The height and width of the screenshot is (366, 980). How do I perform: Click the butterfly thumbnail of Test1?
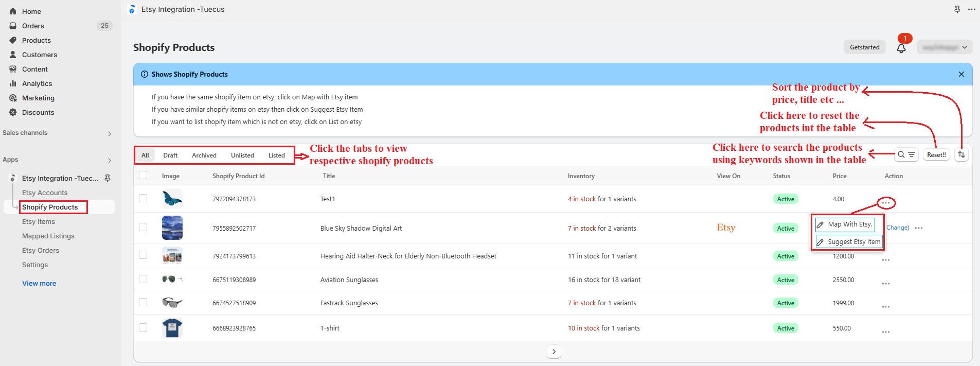172,198
